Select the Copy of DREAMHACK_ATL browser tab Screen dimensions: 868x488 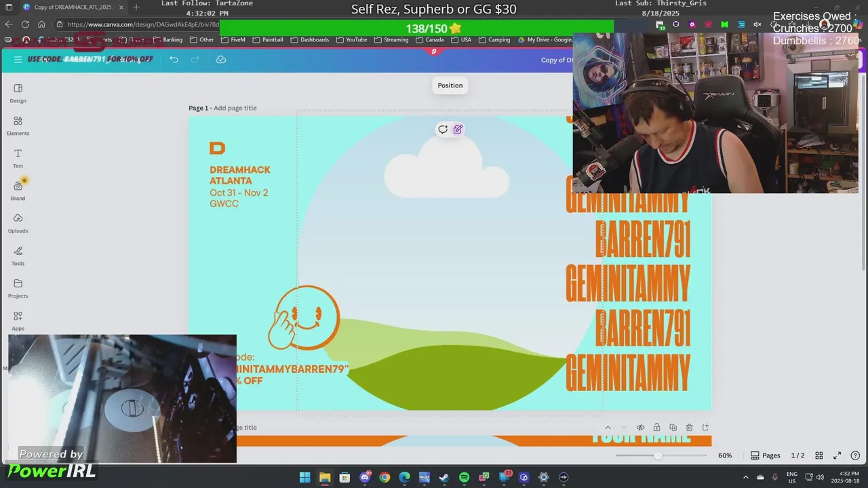[73, 7]
